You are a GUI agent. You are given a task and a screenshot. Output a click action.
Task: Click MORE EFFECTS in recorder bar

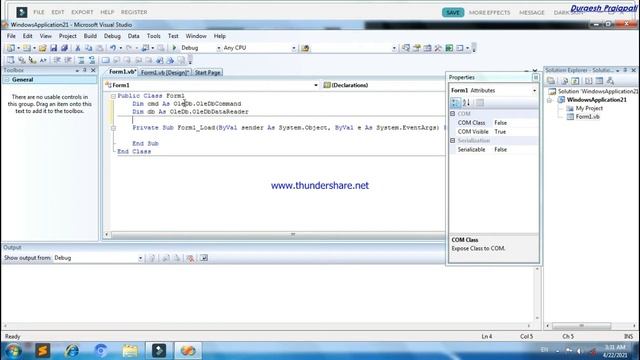click(489, 13)
